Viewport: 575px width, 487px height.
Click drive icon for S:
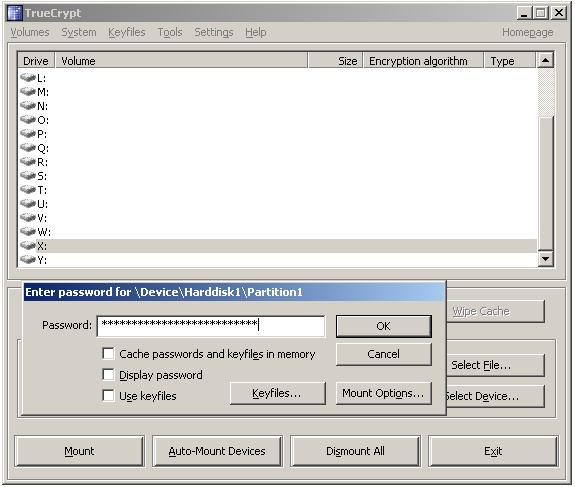(x=28, y=176)
